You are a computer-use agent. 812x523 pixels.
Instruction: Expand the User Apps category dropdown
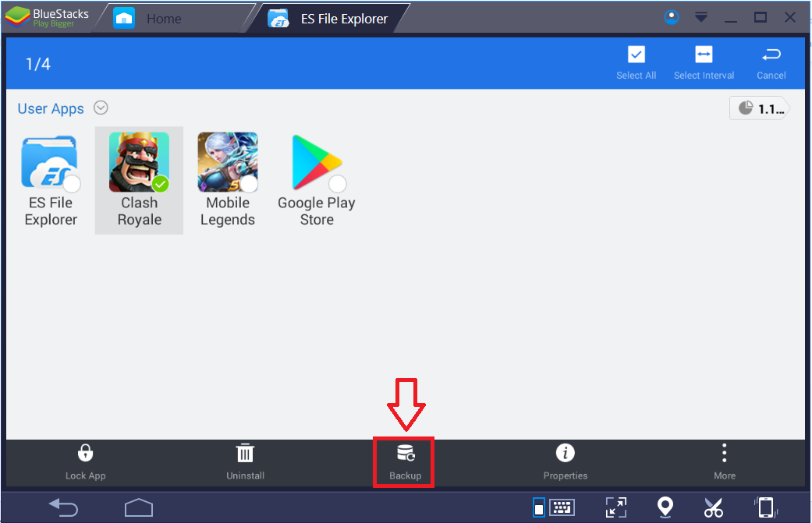101,108
